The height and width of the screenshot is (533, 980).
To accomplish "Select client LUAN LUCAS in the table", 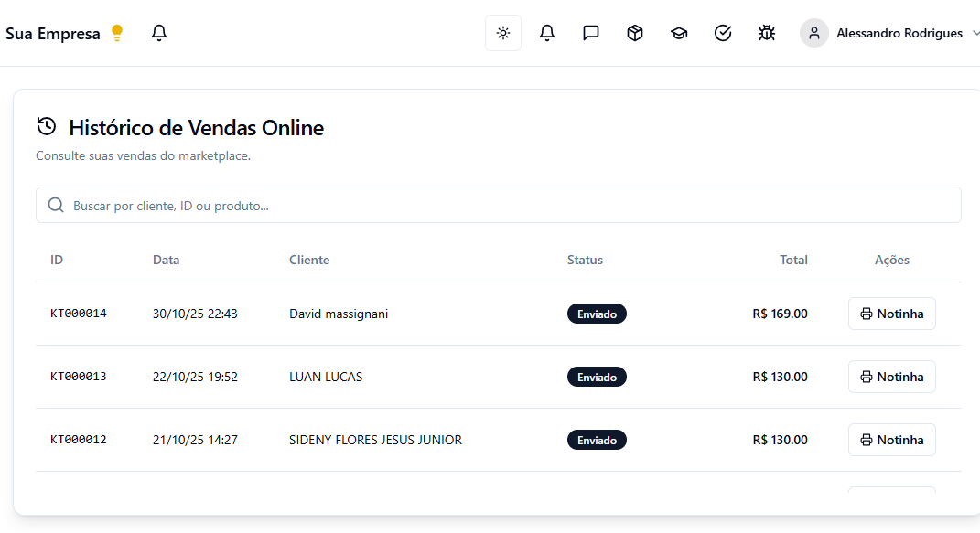I will [326, 376].
